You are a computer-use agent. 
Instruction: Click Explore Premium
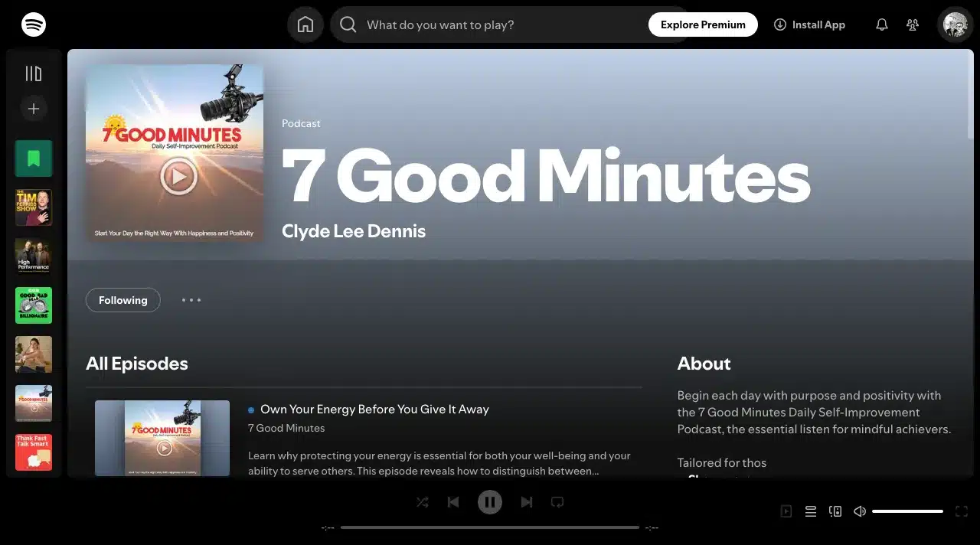(702, 24)
